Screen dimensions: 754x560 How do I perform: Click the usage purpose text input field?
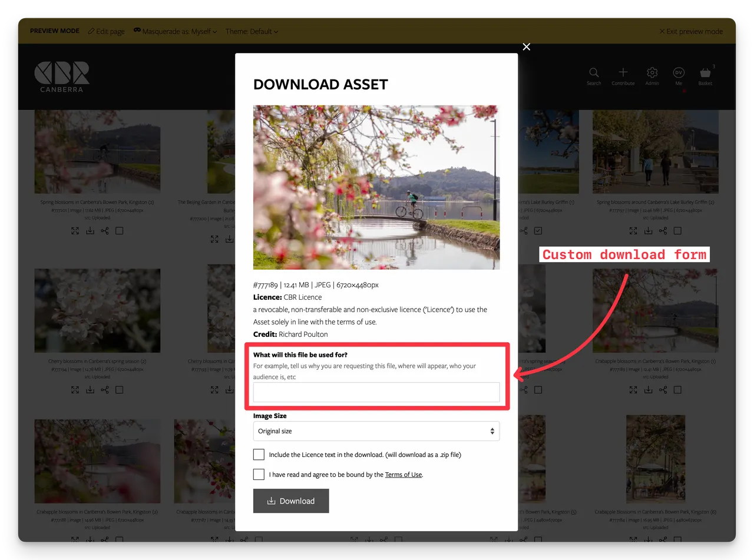[376, 392]
